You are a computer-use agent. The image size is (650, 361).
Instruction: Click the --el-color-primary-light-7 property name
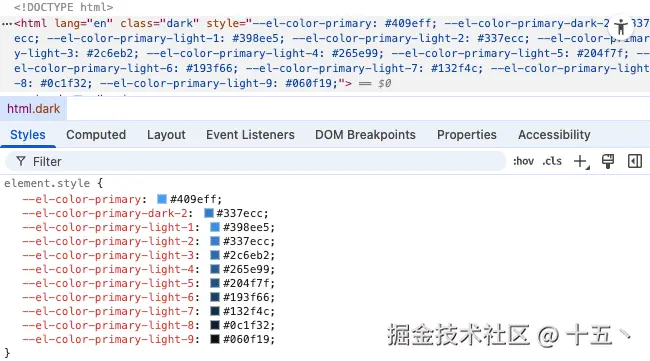pyautogui.click(x=108, y=311)
